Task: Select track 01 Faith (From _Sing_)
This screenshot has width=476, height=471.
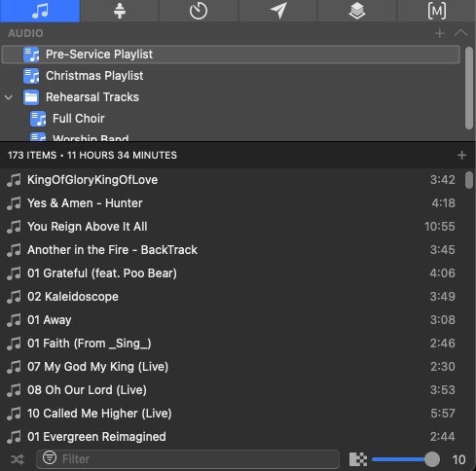Action: click(231, 344)
